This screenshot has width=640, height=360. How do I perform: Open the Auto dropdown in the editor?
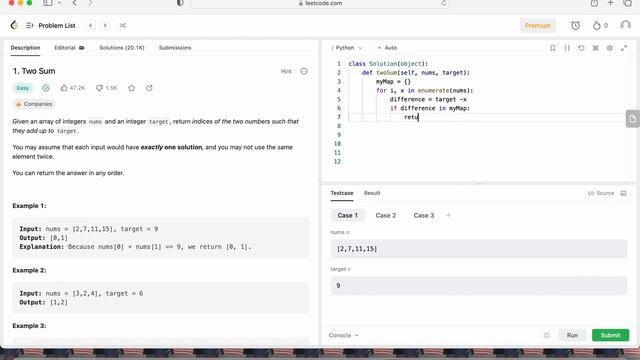point(387,48)
